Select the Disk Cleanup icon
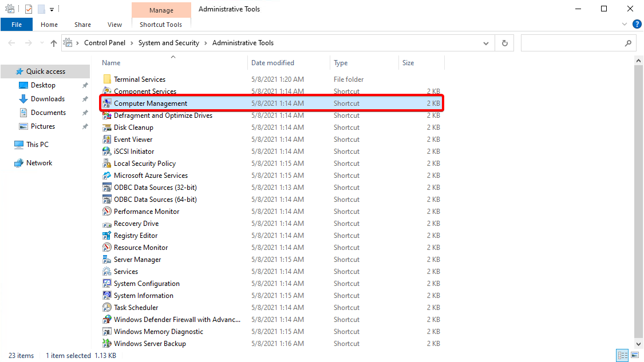The height and width of the screenshot is (362, 644). tap(106, 128)
